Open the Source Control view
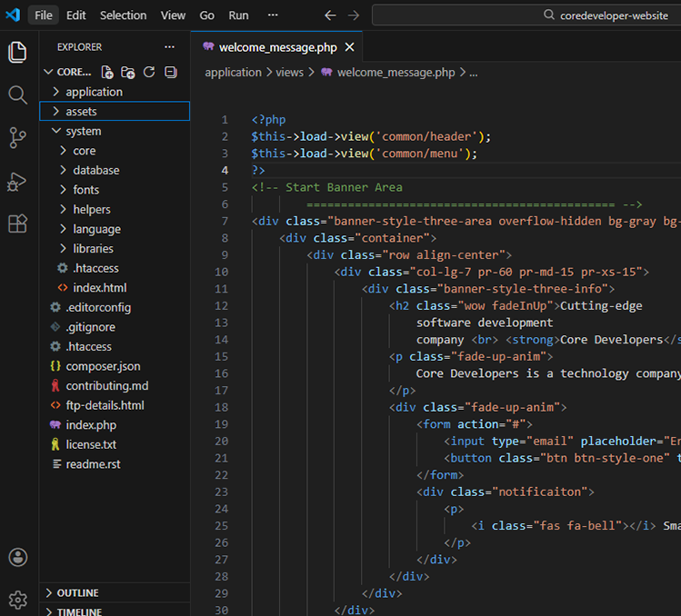 click(17, 137)
